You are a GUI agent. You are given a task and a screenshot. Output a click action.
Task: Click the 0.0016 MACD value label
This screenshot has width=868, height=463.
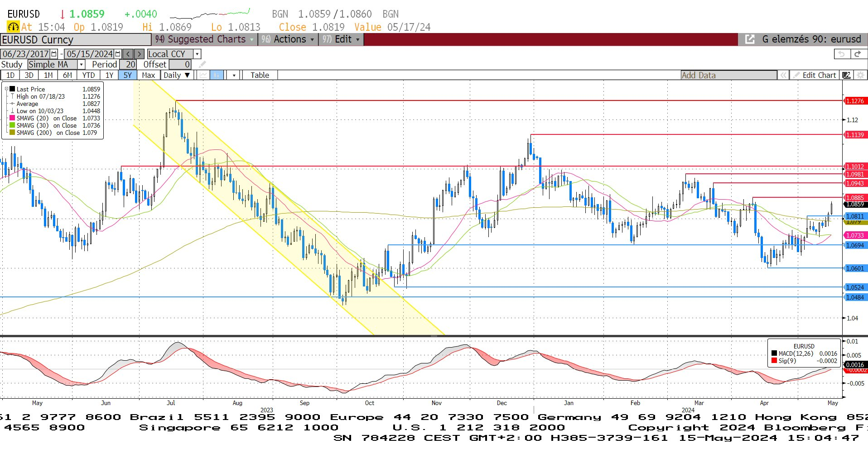point(855,365)
